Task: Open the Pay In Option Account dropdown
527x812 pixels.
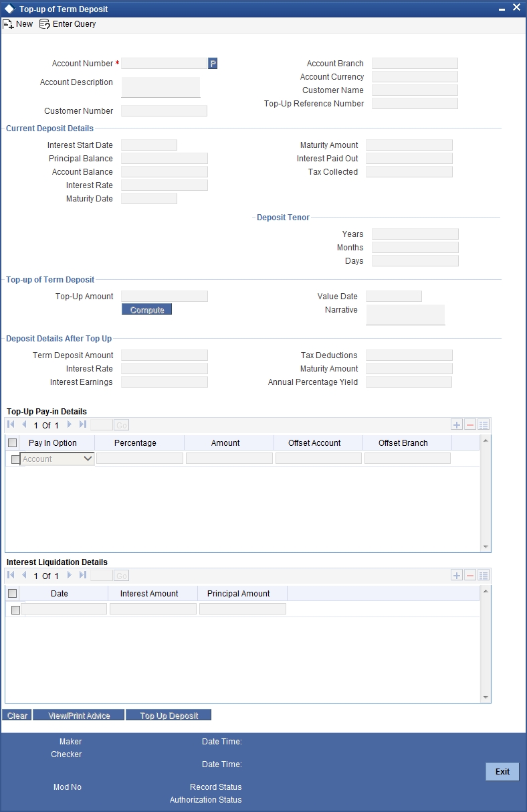Action: point(58,459)
